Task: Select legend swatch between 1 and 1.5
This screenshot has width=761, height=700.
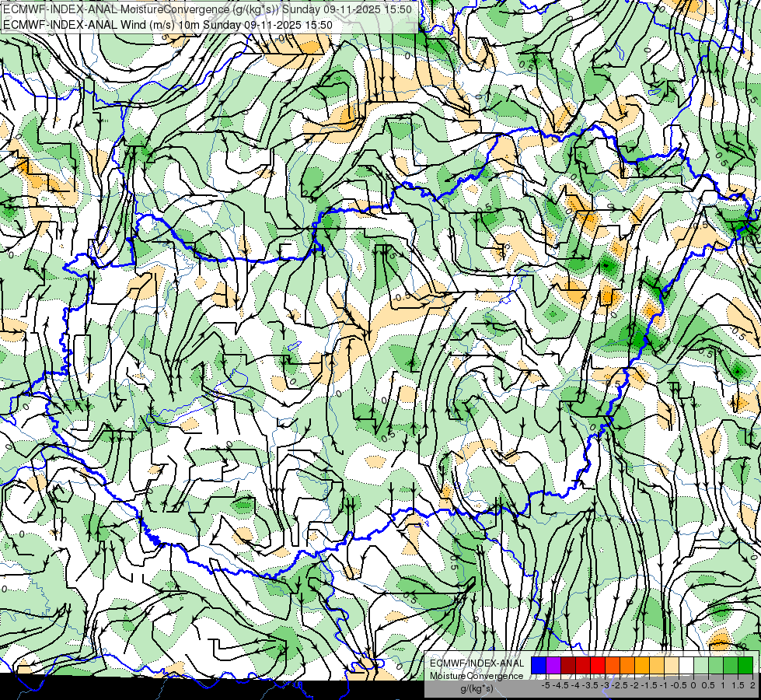Action: [731, 666]
